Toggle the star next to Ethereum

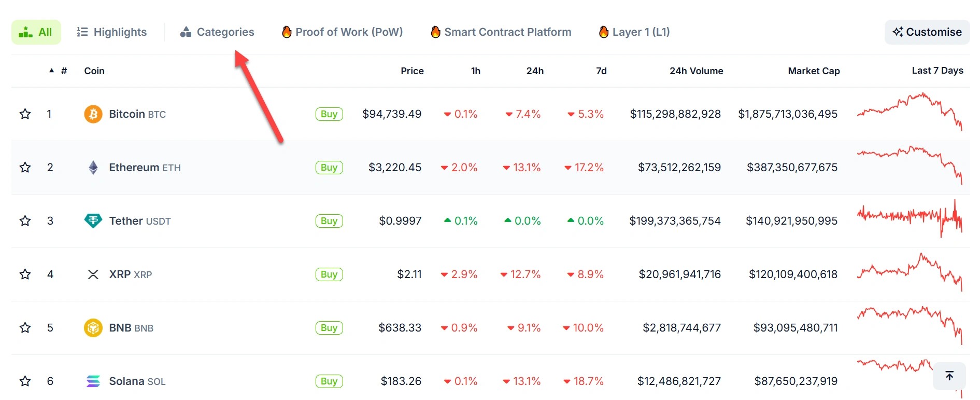point(25,168)
